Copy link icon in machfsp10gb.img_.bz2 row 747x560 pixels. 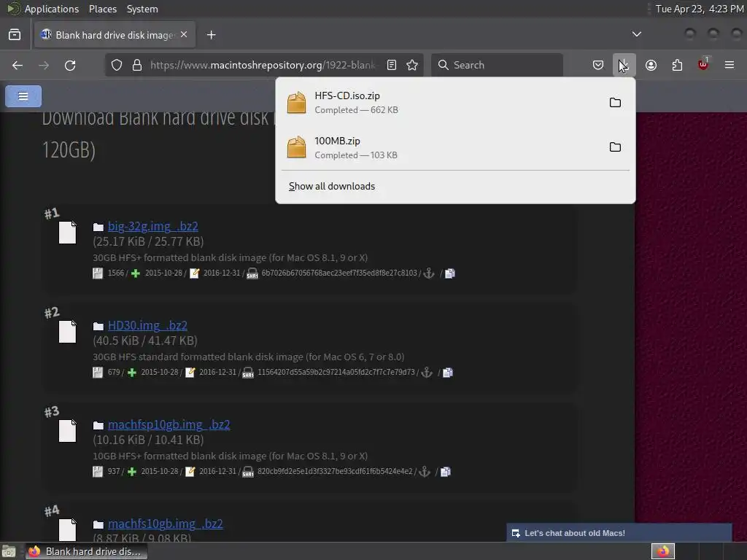tap(446, 472)
